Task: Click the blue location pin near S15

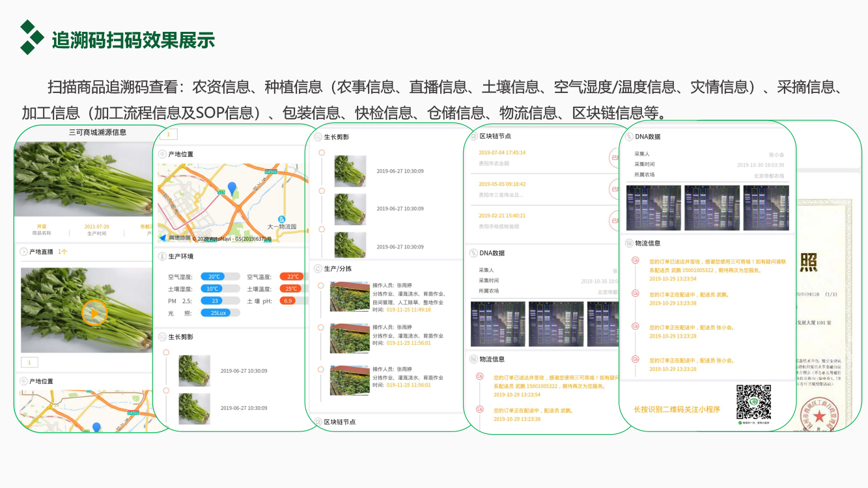Action: click(232, 189)
